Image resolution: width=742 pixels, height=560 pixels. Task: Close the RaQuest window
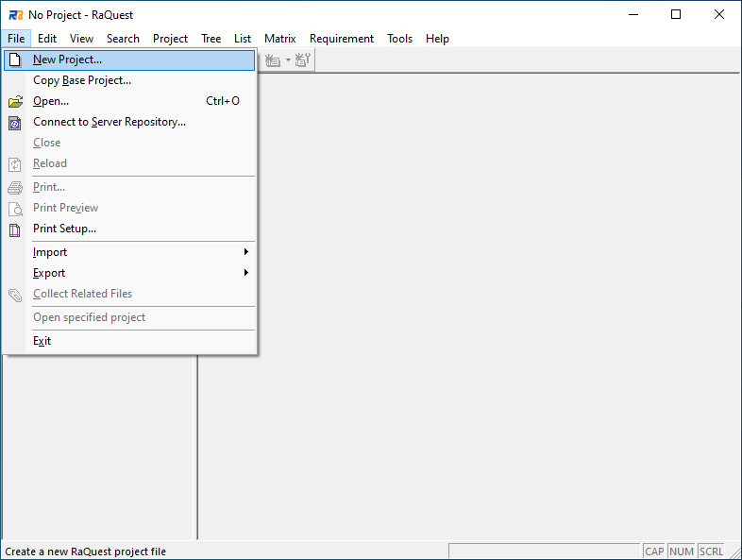click(x=719, y=15)
